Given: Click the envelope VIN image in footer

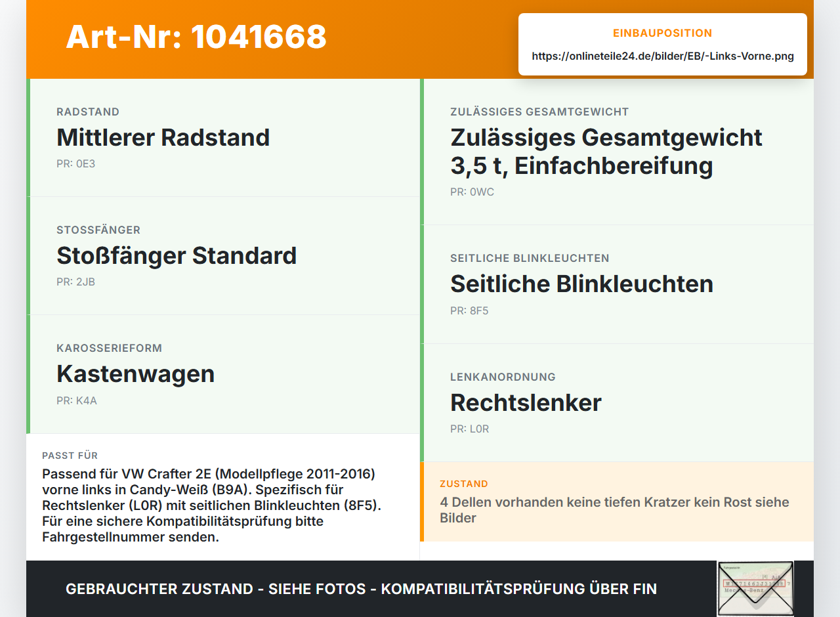Looking at the screenshot, I should (x=755, y=589).
